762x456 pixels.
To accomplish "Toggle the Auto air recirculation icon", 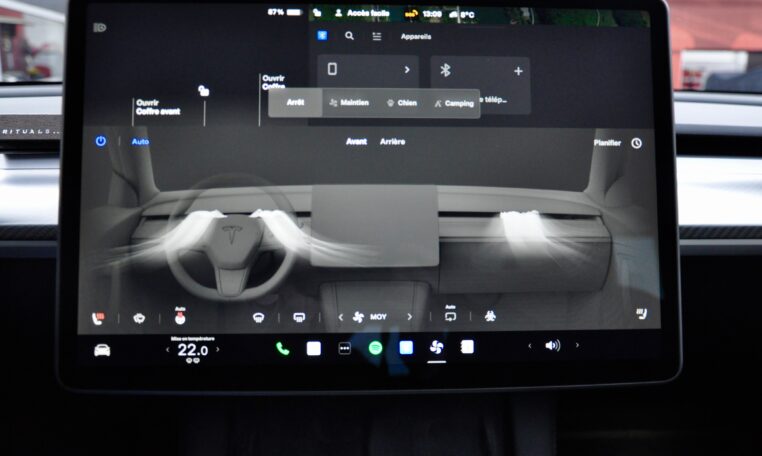I will pos(450,314).
